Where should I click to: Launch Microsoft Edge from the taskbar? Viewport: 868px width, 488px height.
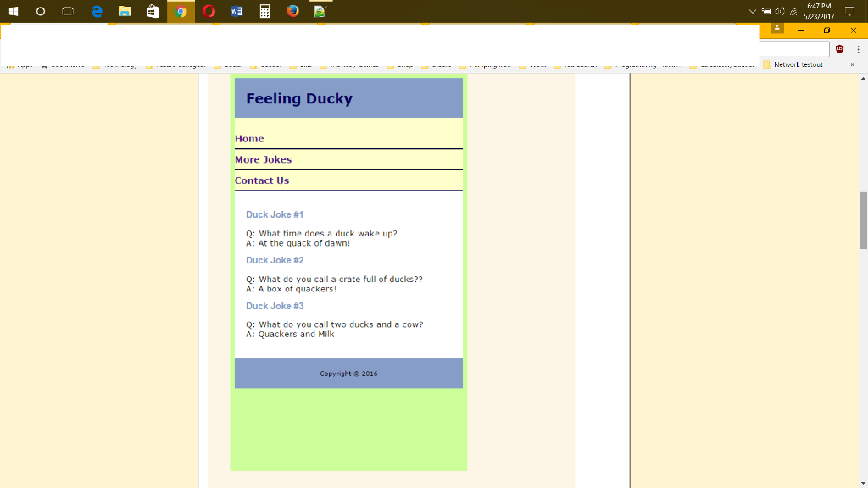(x=96, y=12)
